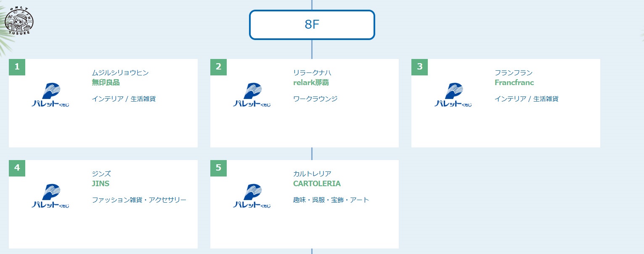Click the Palette Kumoji logo on MUJI card

[50, 94]
